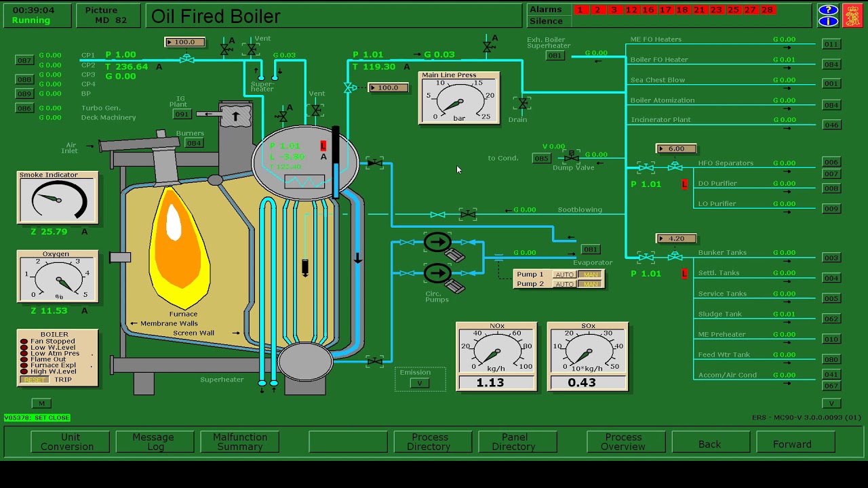Set Pump 1 to MAN mode

click(591, 274)
